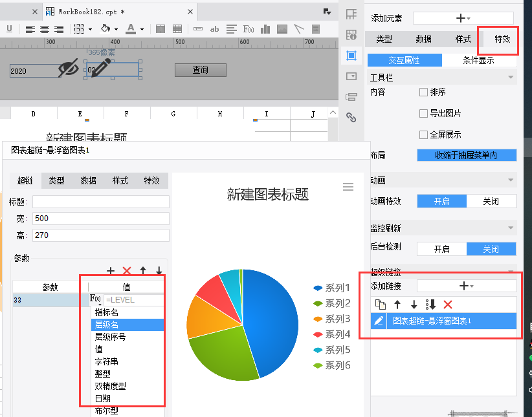The image size is (532, 417).
Task: Set 后台检测 to 开启
Action: pyautogui.click(x=442, y=249)
